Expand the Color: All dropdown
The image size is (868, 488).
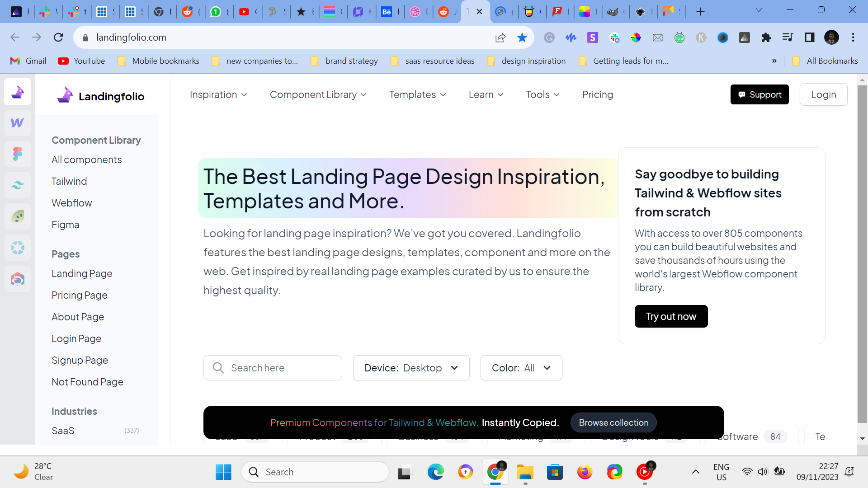click(x=521, y=368)
